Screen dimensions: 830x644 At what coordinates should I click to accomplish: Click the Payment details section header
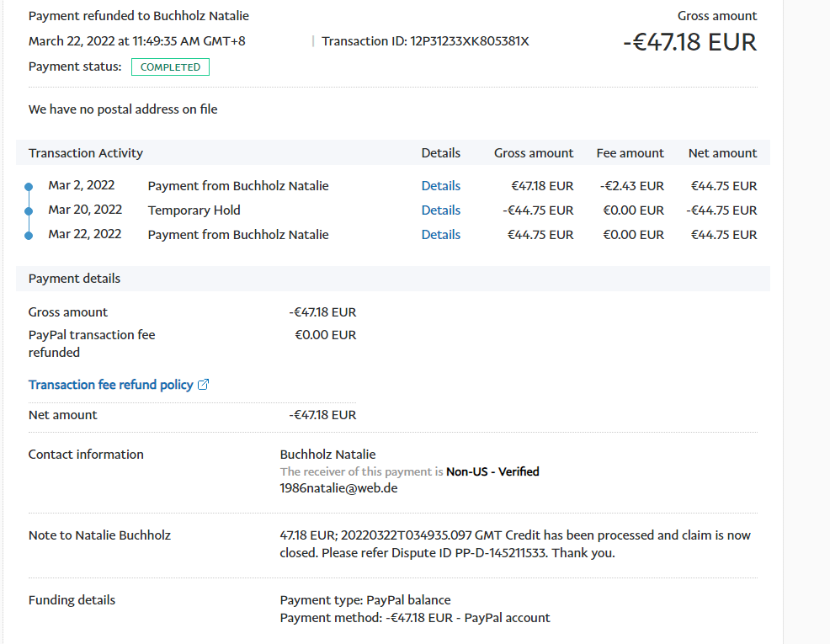74,279
